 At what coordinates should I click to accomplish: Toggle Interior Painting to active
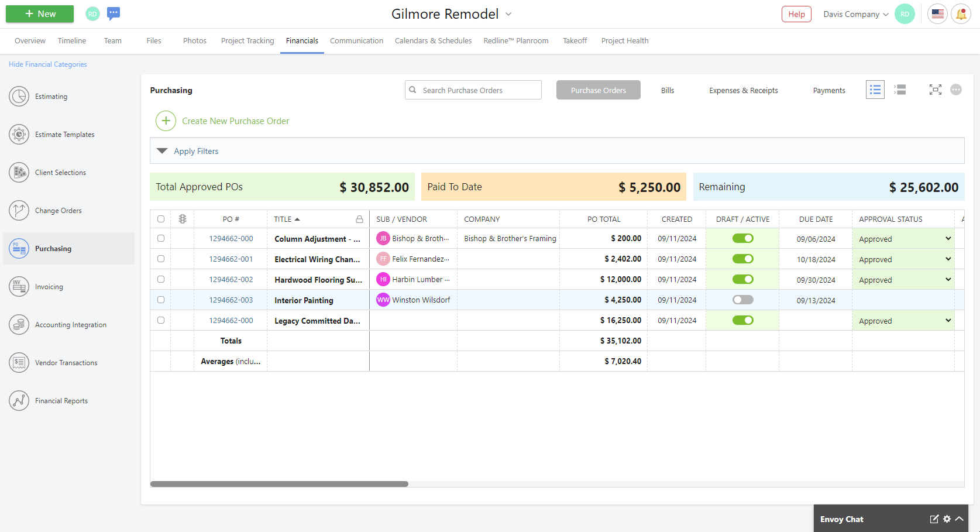click(x=742, y=299)
